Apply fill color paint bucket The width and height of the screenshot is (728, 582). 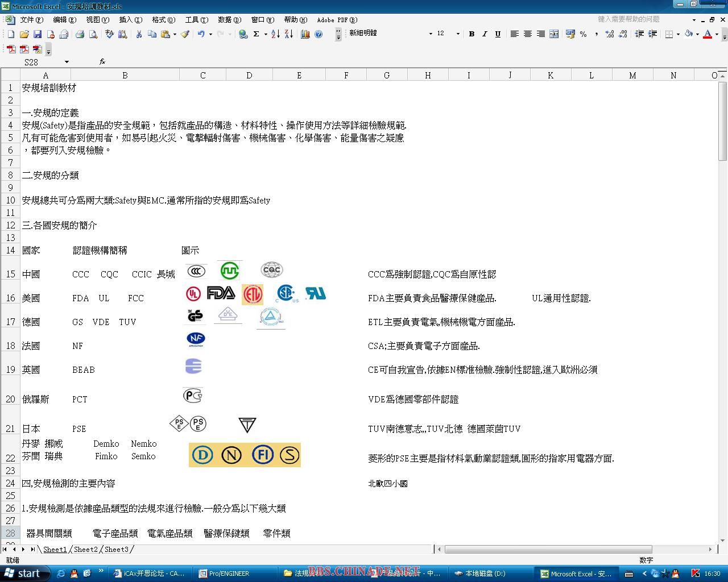point(688,34)
